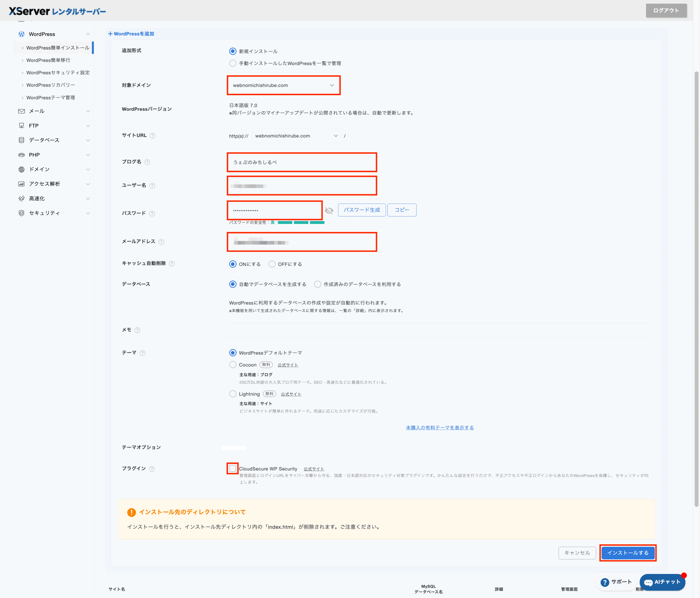Click the domain globe icon in sidebar
Image resolution: width=700 pixels, height=598 pixels.
click(22, 169)
